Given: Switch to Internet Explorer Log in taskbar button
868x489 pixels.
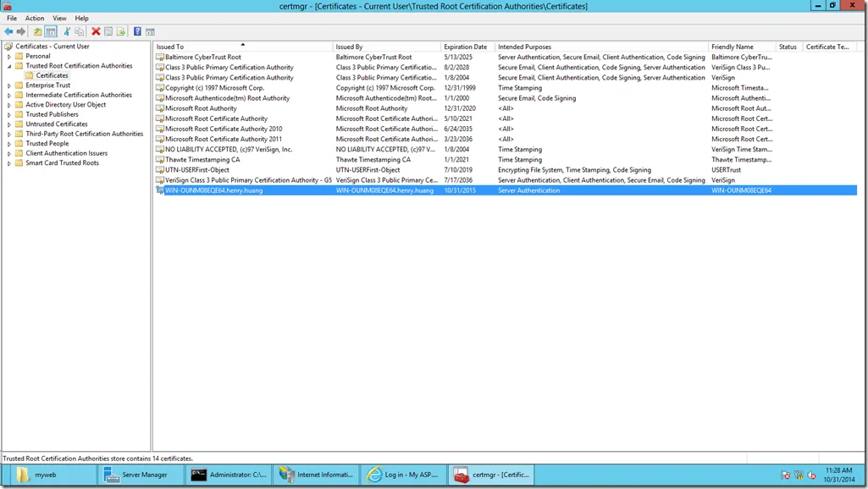Looking at the screenshot, I should 404,475.
